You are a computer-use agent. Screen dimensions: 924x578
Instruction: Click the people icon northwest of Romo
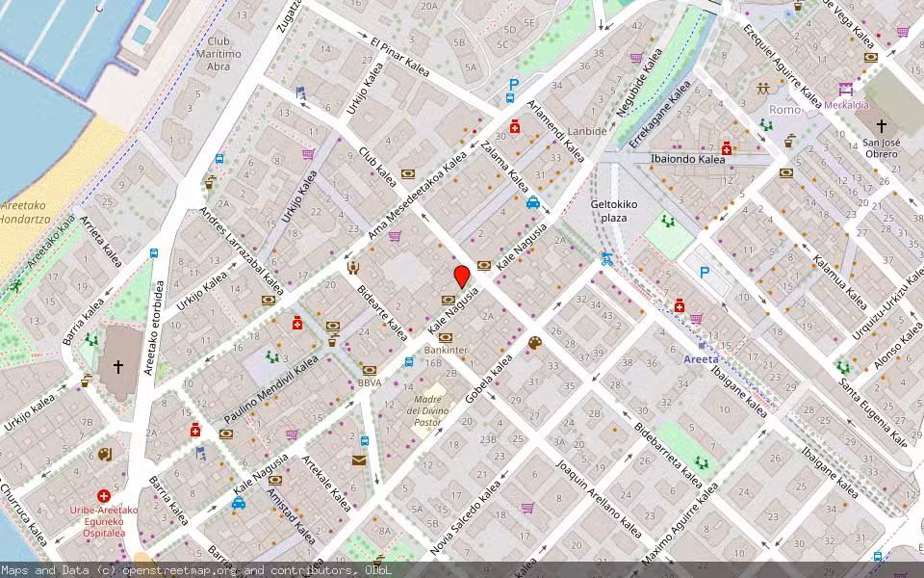click(x=763, y=90)
